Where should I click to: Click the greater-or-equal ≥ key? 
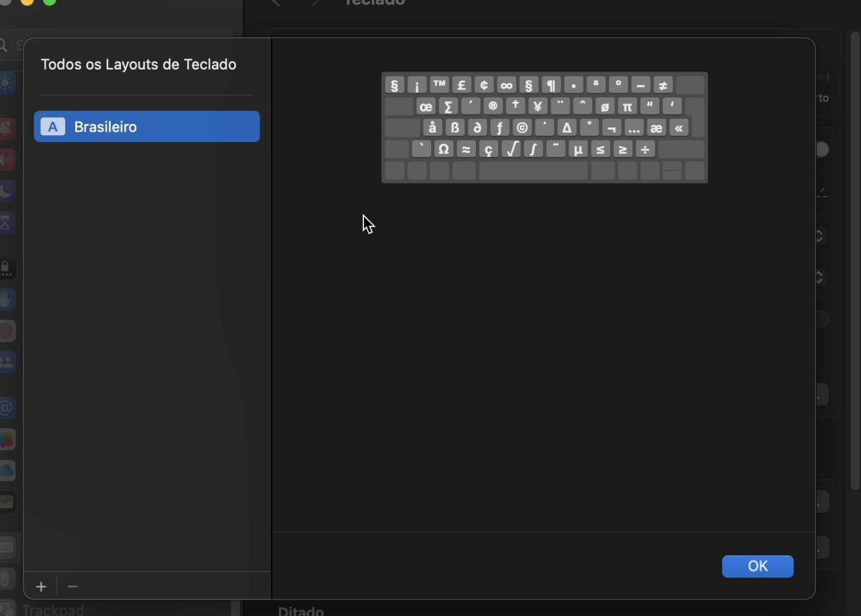(622, 149)
